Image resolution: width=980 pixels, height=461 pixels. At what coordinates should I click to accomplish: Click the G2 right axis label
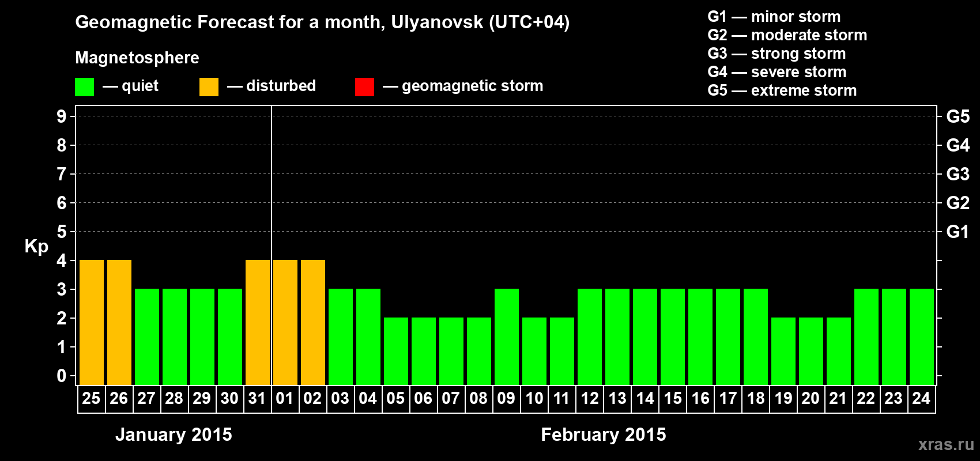click(958, 203)
